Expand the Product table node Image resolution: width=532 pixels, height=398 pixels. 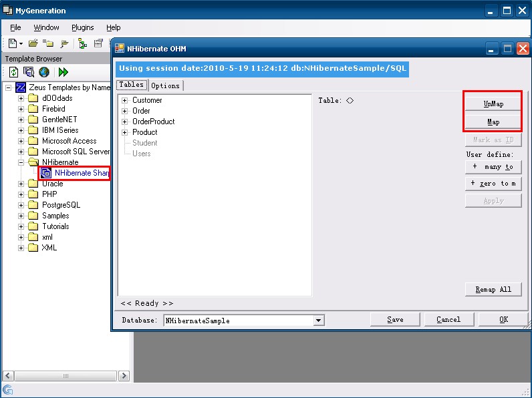(x=124, y=132)
